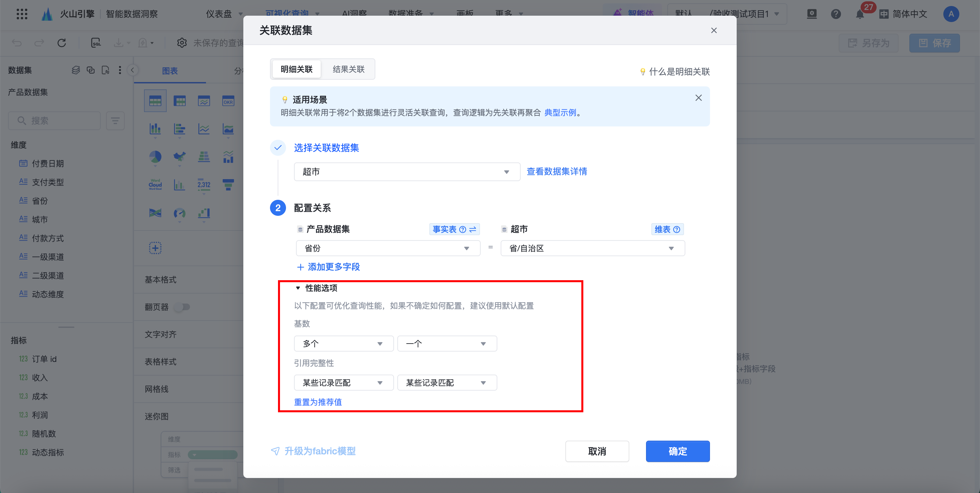Switch to the 结果关联 tab
Viewport: 980px width, 493px height.
coord(348,69)
